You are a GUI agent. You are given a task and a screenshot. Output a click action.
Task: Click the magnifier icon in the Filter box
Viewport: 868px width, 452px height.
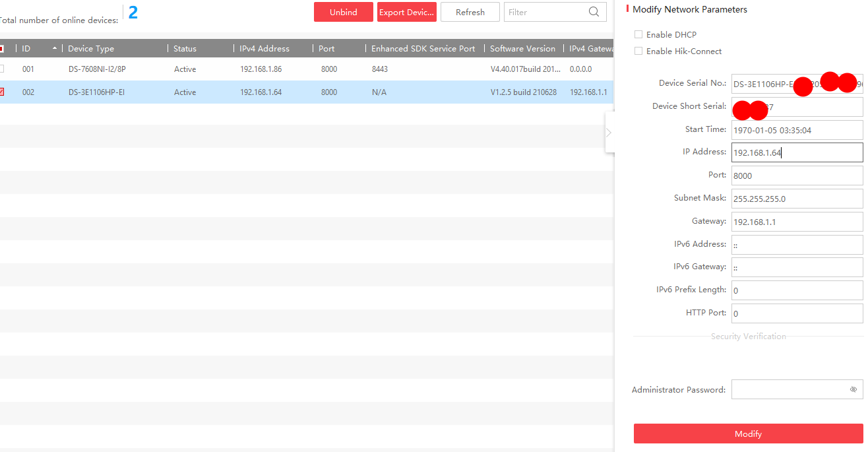(x=594, y=12)
